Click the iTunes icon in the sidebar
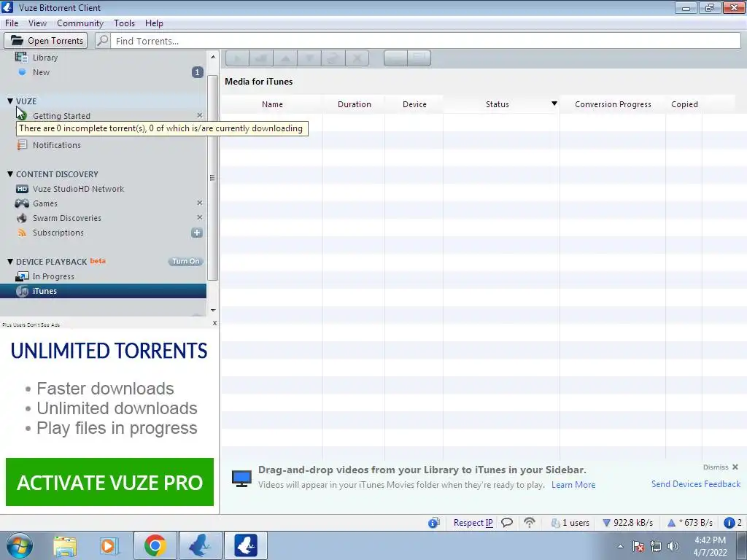Viewport: 747px width, 560px height. tap(22, 291)
